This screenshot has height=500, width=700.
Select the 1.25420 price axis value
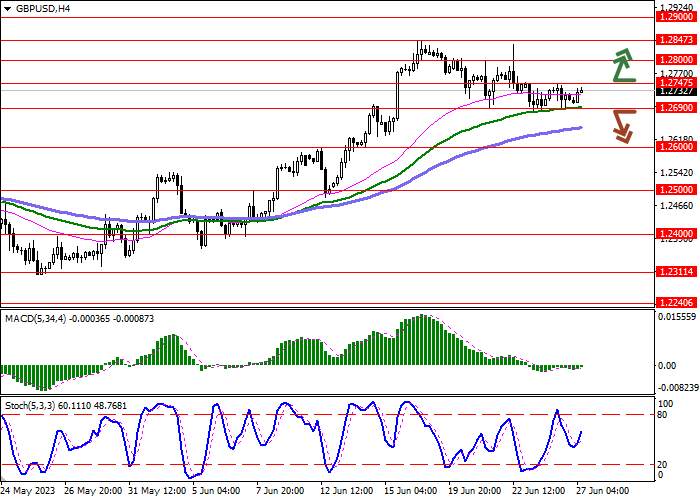coord(676,172)
